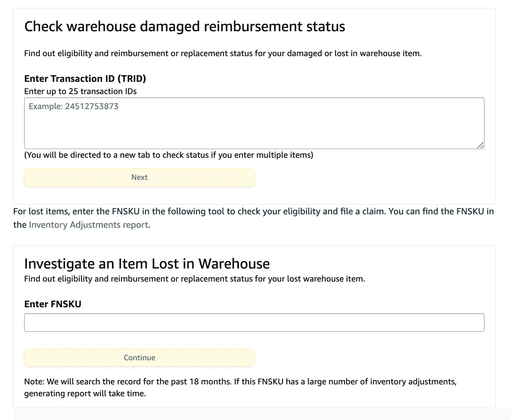Click 'Check warehouse damaged reimbursement status' heading
The width and height of the screenshot is (511, 420).
[185, 26]
